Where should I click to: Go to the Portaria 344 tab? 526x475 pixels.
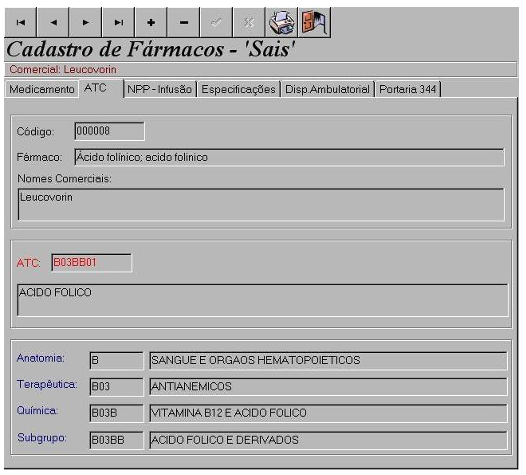click(x=408, y=90)
